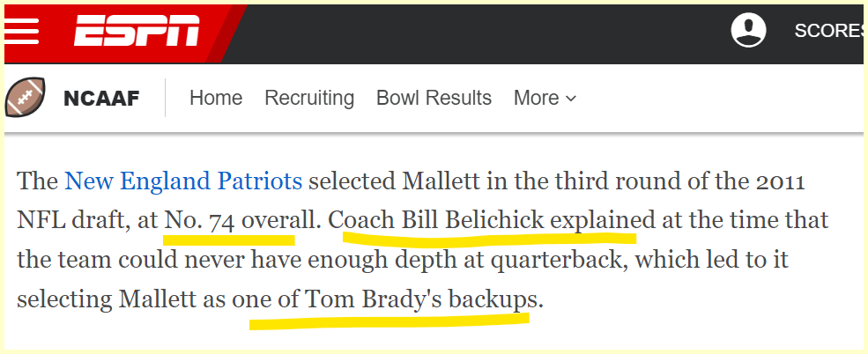Click the word 'quarterback' in the paragraph
The width and height of the screenshot is (868, 354).
pos(570,260)
